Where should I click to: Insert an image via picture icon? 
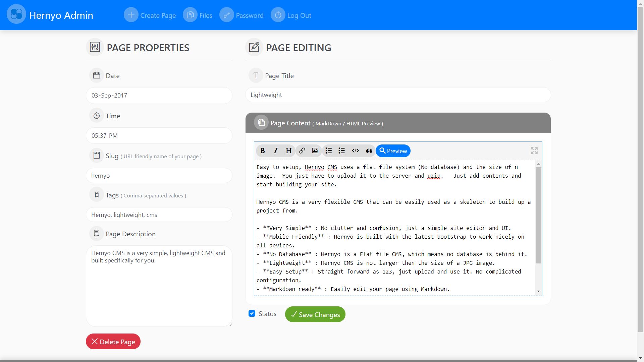[x=315, y=151]
